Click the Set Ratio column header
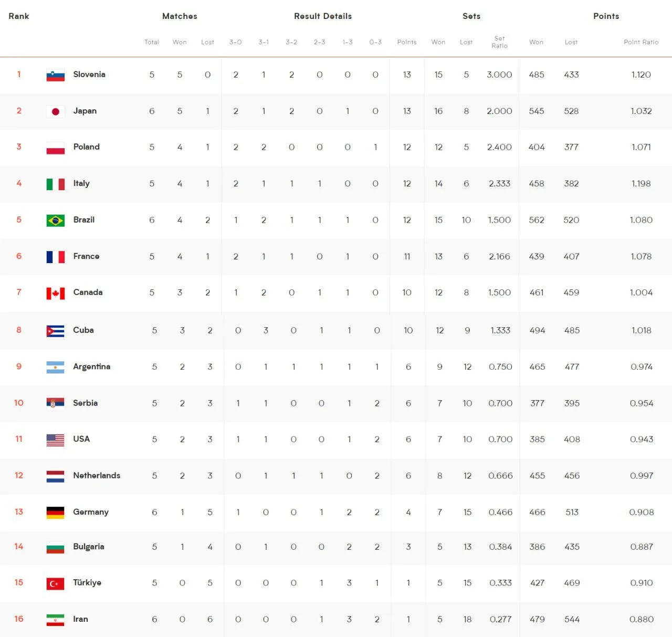 [499, 42]
